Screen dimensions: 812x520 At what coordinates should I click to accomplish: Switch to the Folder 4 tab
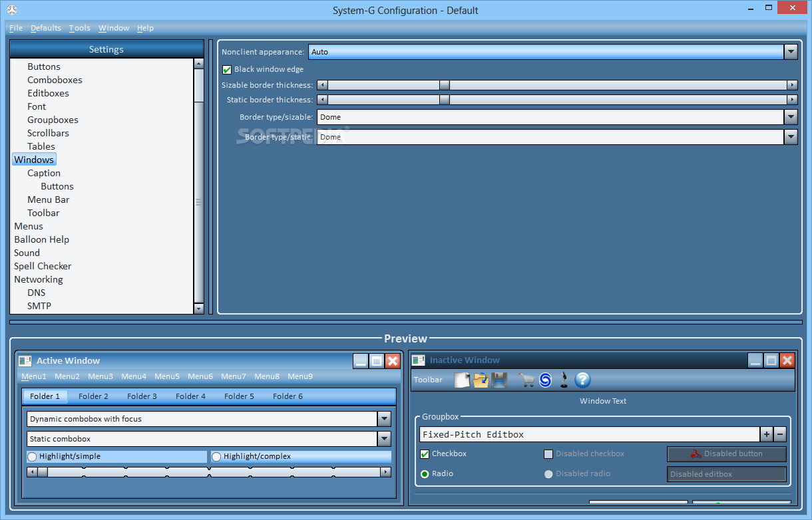point(190,396)
